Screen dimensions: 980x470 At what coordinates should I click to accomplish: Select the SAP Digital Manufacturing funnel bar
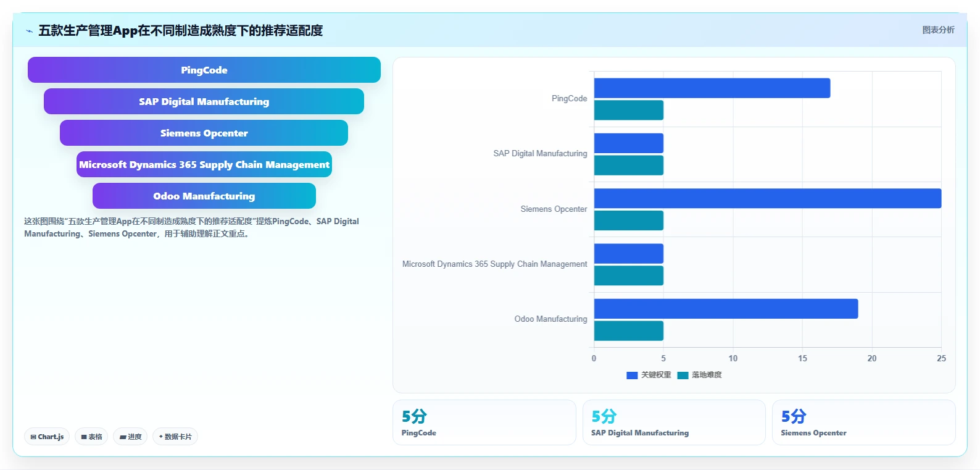pos(204,101)
